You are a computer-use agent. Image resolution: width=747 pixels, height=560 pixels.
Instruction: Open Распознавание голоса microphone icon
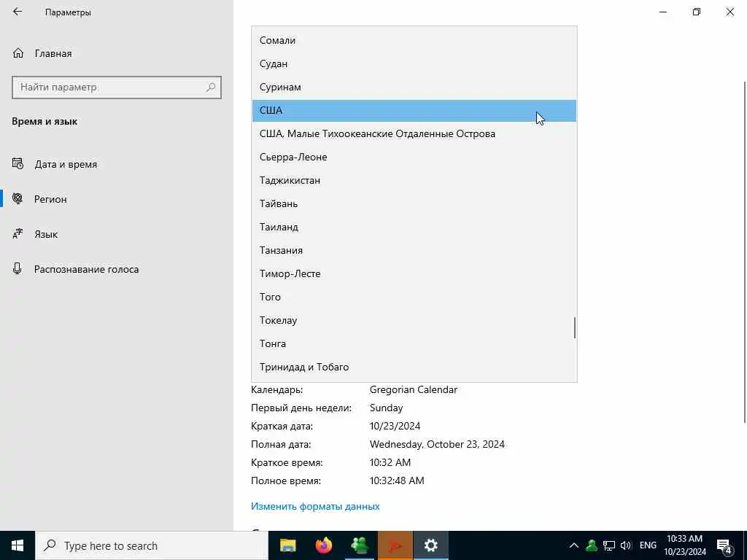[x=18, y=268]
